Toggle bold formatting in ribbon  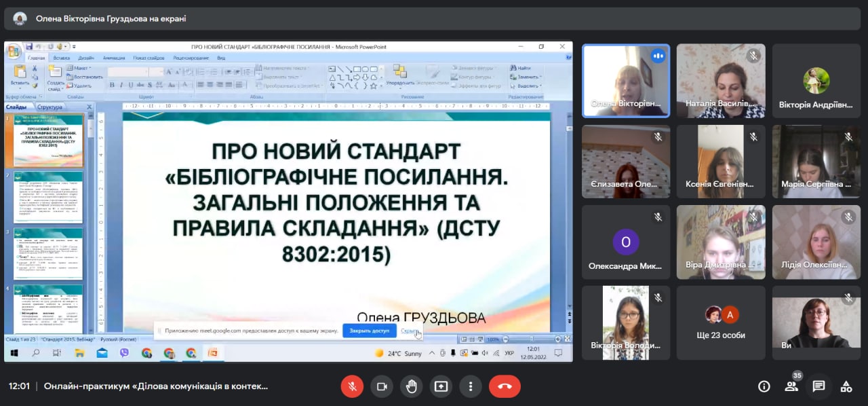(x=113, y=85)
